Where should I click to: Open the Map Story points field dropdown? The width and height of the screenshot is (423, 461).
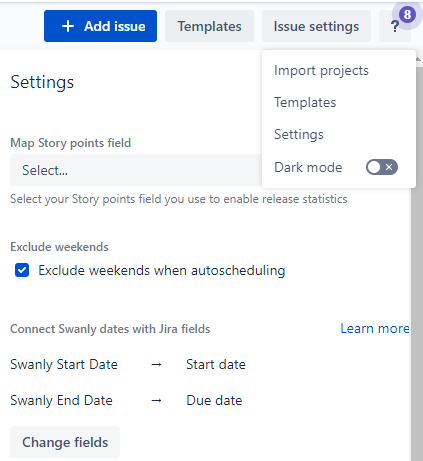(136, 170)
